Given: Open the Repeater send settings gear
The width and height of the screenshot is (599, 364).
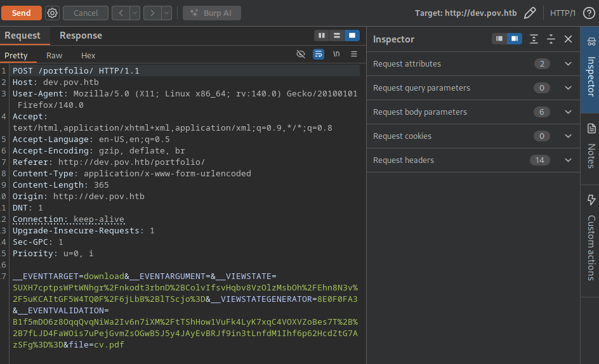Looking at the screenshot, I should coord(53,13).
